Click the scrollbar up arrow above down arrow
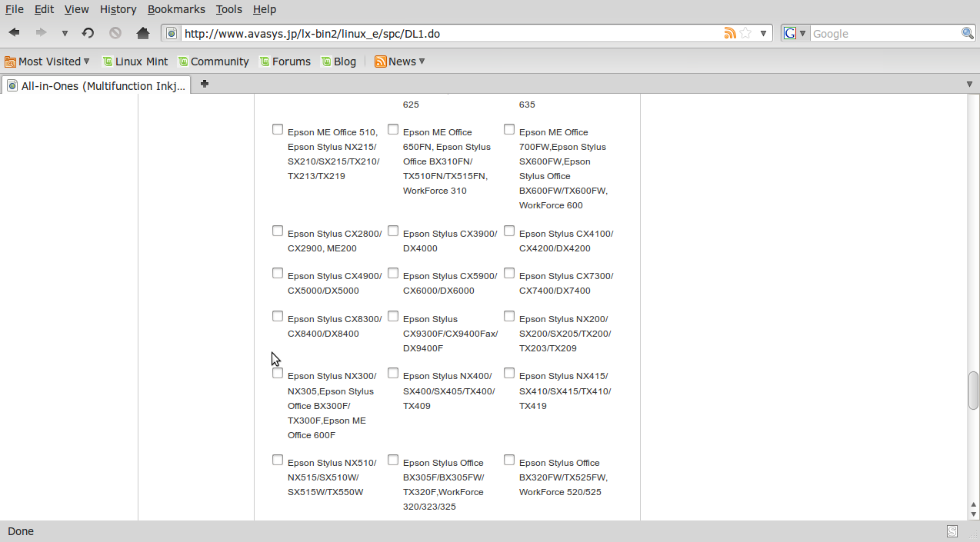Screen dimensions: 980x542 (x=973, y=503)
